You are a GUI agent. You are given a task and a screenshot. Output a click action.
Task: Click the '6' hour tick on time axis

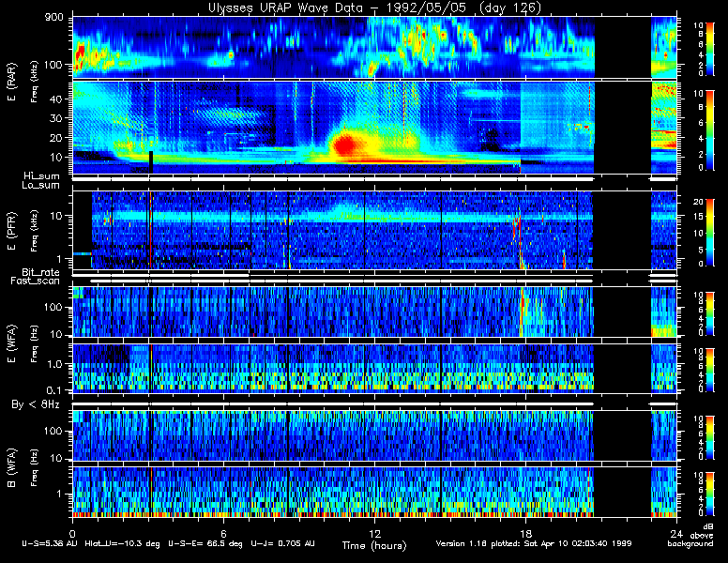(x=223, y=533)
